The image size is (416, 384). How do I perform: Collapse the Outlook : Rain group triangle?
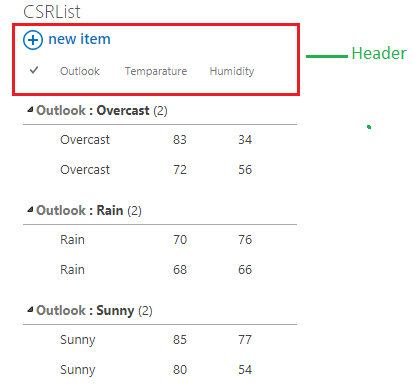pyautogui.click(x=30, y=209)
